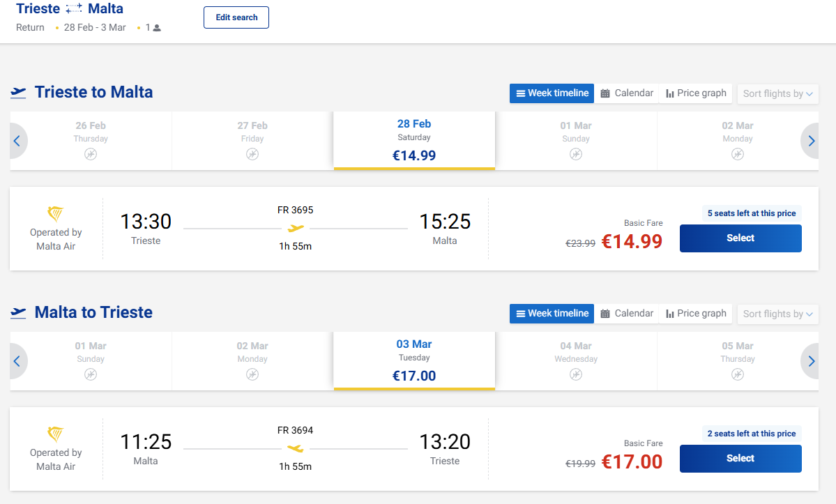This screenshot has height=504, width=836.
Task: Click the Ryanair harp logo on outbound flight
Action: tap(56, 213)
